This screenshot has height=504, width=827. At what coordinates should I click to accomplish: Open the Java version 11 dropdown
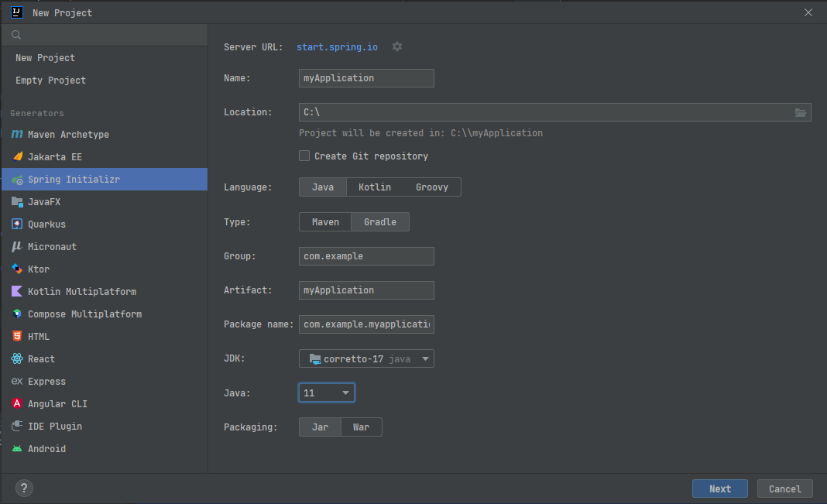coord(327,393)
